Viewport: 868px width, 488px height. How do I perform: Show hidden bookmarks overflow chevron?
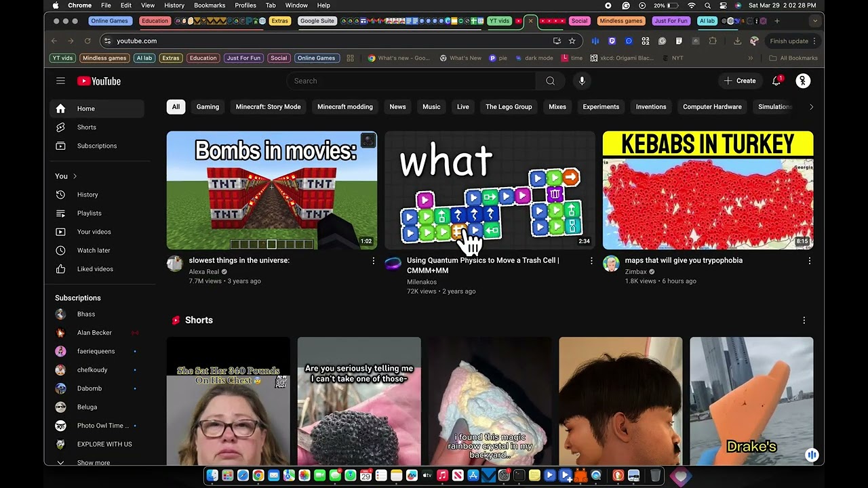click(x=751, y=58)
